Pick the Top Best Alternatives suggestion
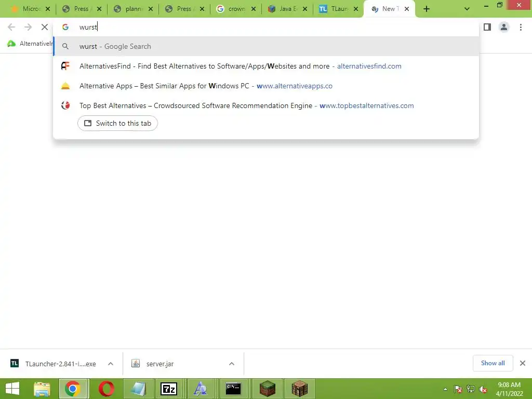 (x=266, y=105)
